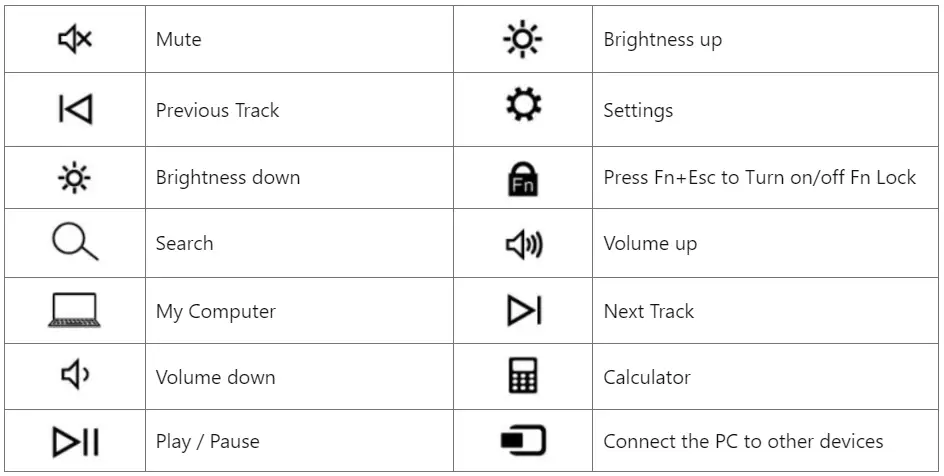944x476 pixels.
Task: Click the Calculator icon
Action: coord(523,376)
